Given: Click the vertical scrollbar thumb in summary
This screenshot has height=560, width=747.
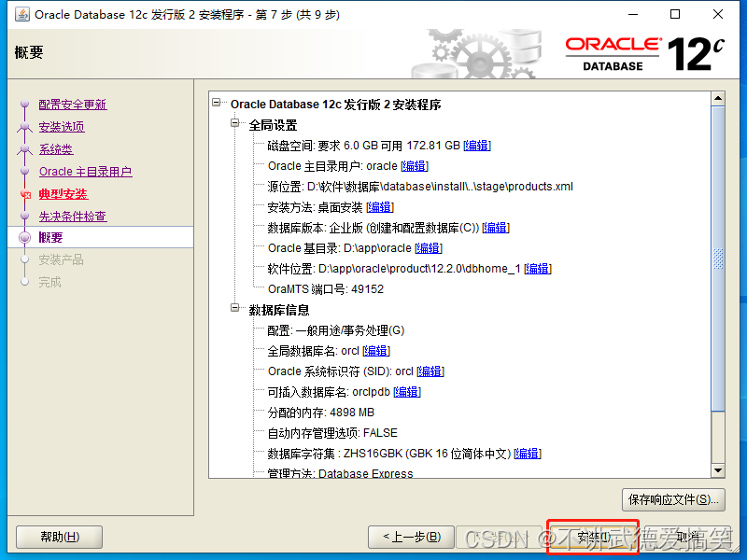Looking at the screenshot, I should (718, 259).
